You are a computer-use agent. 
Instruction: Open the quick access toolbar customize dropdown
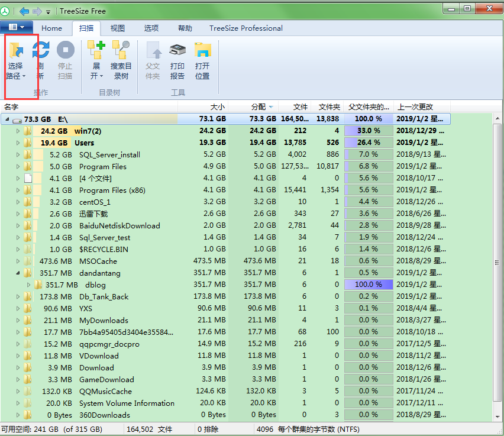point(49,11)
